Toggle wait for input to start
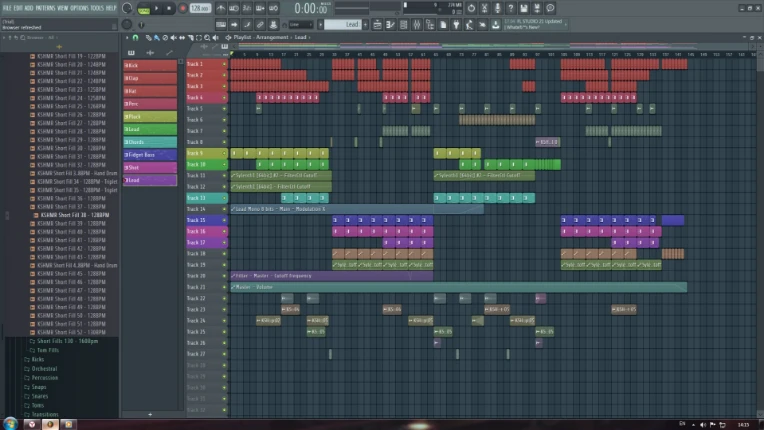 234,8
